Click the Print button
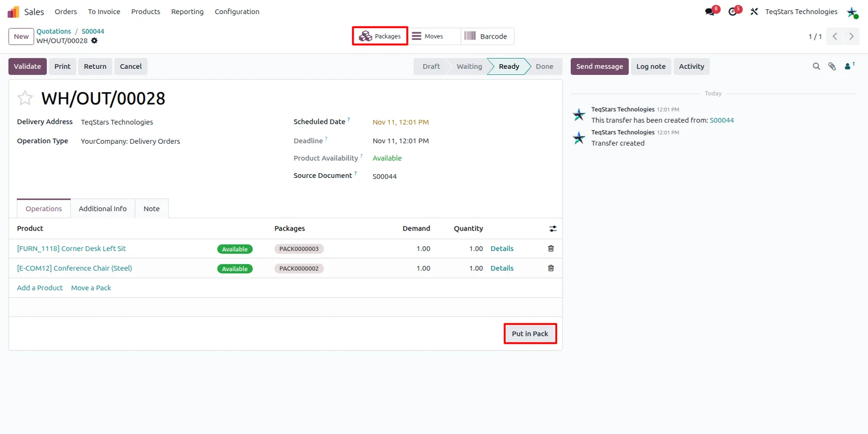The width and height of the screenshot is (868, 434). (62, 67)
